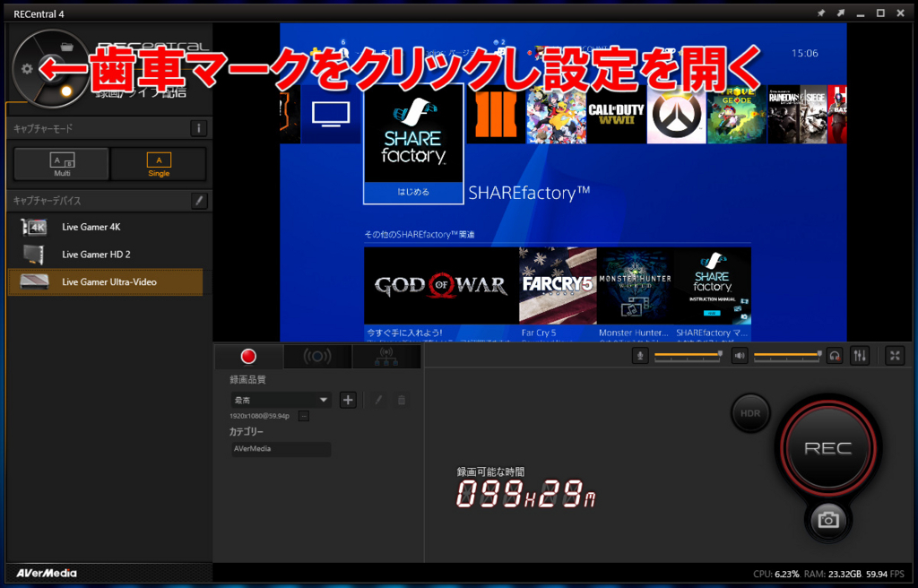Switch to the multi-stream tab

pyautogui.click(x=387, y=356)
